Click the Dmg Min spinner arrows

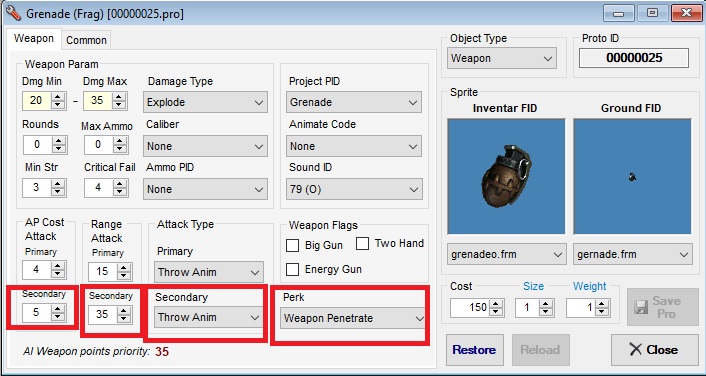(59, 100)
